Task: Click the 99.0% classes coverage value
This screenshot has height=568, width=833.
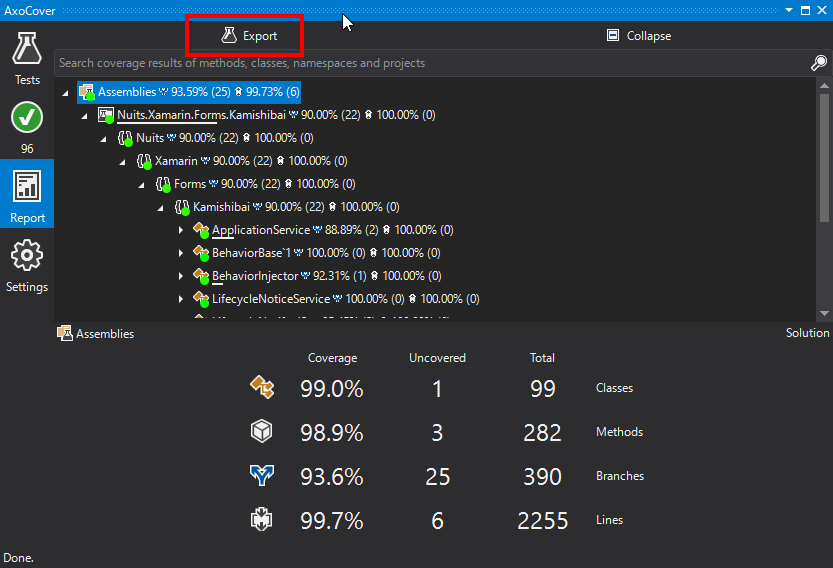Action: tap(332, 388)
